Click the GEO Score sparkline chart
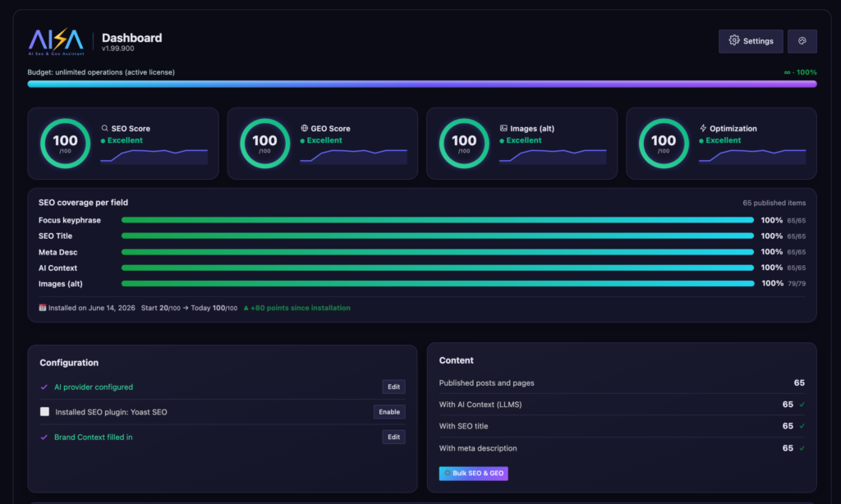The height and width of the screenshot is (504, 841). click(x=353, y=157)
